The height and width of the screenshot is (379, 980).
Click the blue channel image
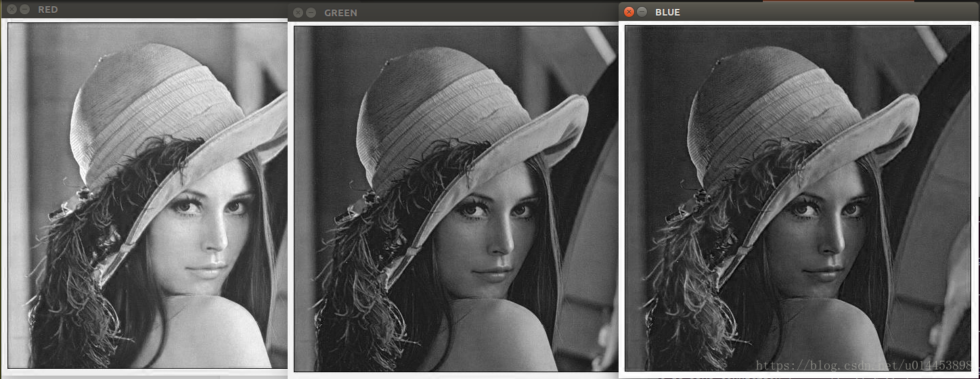click(797, 198)
